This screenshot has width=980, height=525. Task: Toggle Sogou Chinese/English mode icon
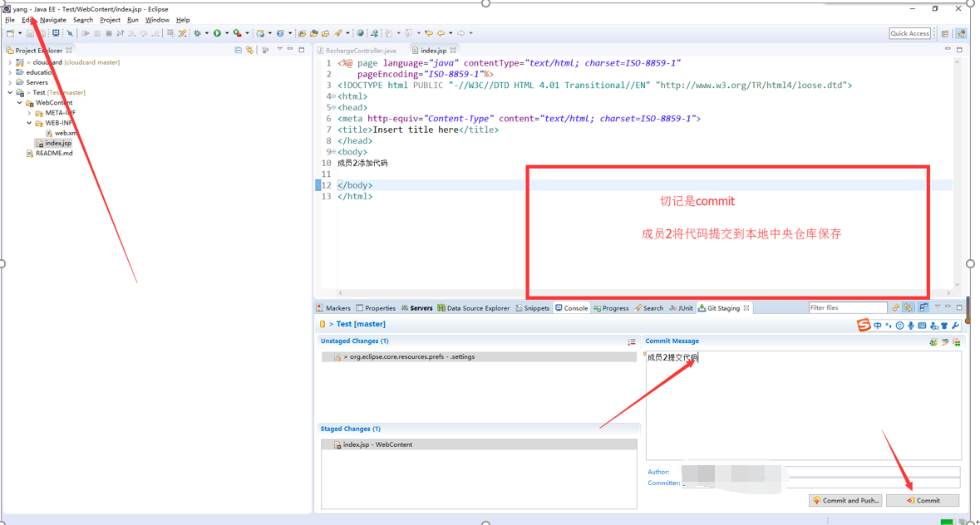click(878, 326)
